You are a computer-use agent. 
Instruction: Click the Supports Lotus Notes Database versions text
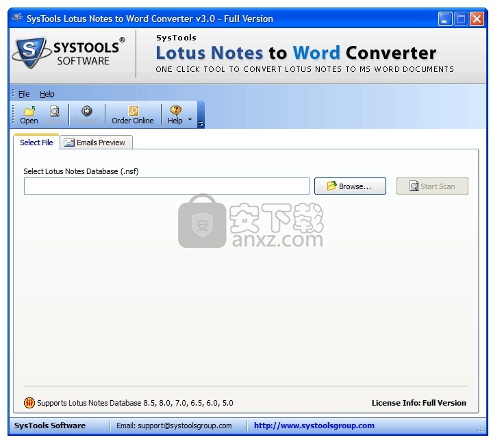[x=135, y=403]
